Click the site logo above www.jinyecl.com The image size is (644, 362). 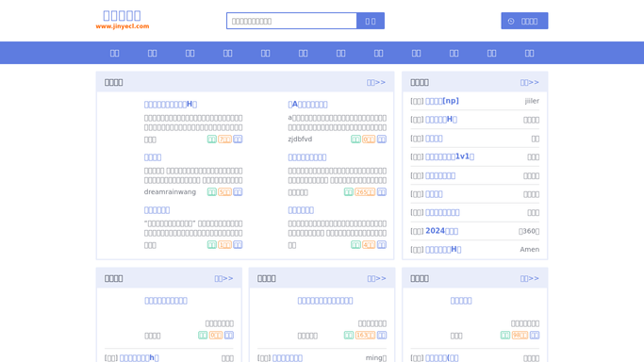122,16
